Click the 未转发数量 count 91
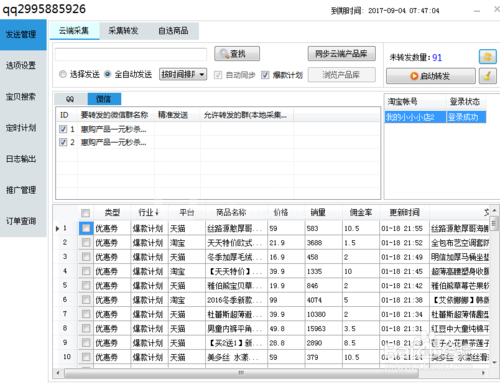This screenshot has width=500, height=384. click(437, 58)
